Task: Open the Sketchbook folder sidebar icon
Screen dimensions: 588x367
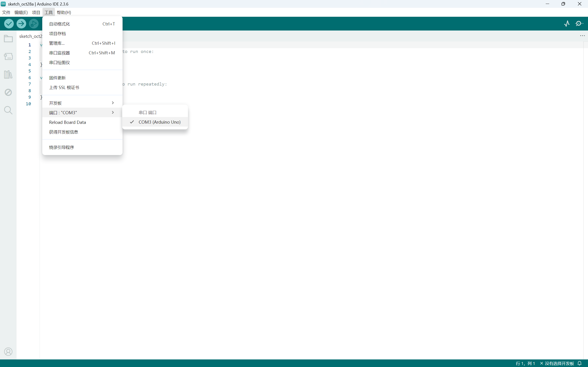Action: pos(8,39)
